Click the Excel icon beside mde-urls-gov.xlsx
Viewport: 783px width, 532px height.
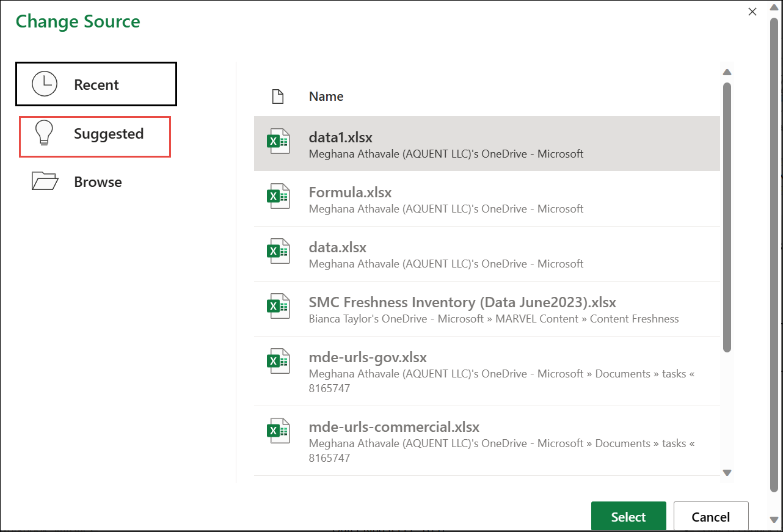pyautogui.click(x=279, y=361)
